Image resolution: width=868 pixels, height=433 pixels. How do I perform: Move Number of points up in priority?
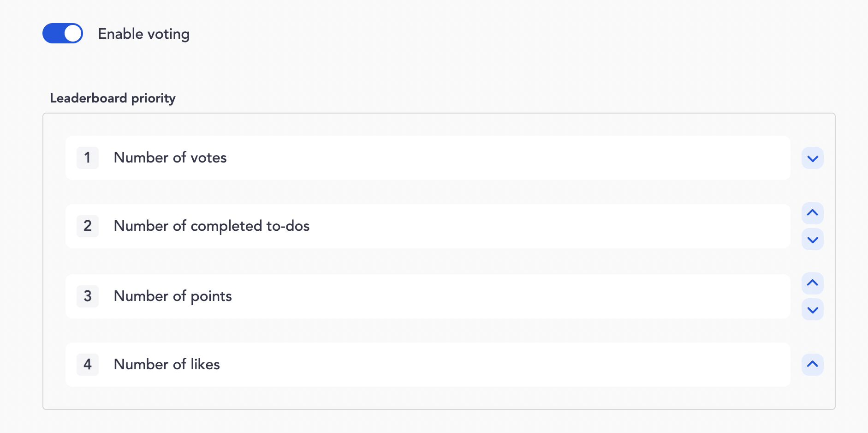(x=812, y=283)
